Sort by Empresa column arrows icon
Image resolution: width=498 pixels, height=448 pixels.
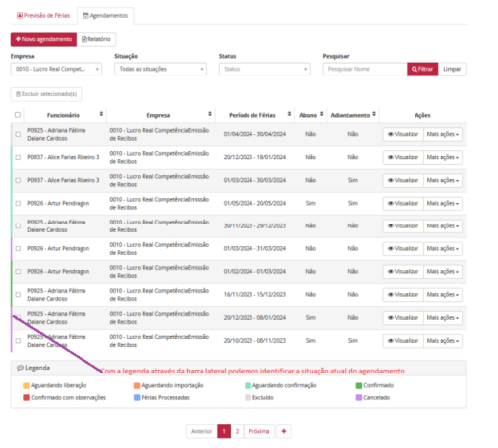pyautogui.click(x=210, y=114)
